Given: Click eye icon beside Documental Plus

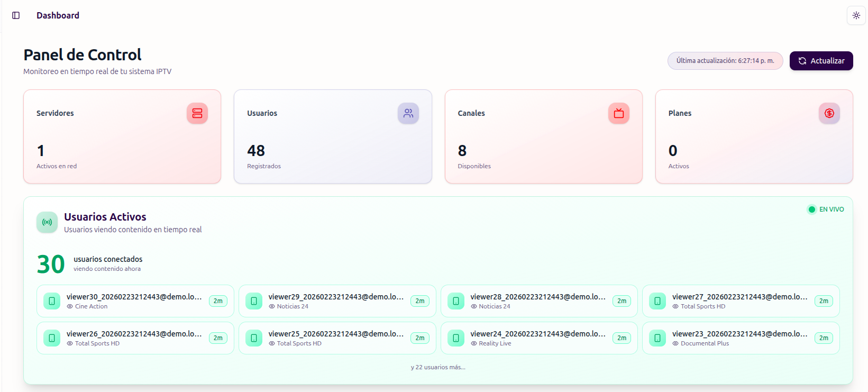Looking at the screenshot, I should pos(675,343).
